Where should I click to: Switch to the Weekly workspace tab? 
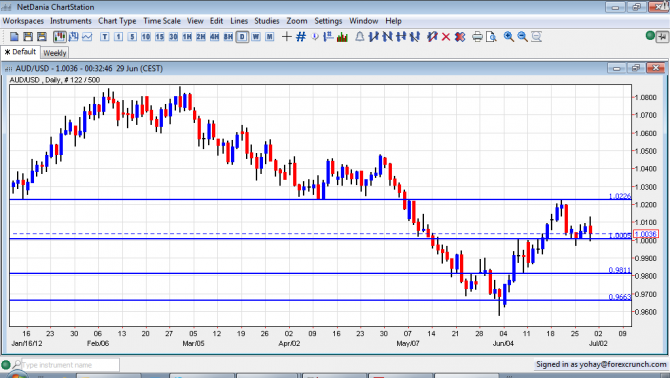(55, 53)
